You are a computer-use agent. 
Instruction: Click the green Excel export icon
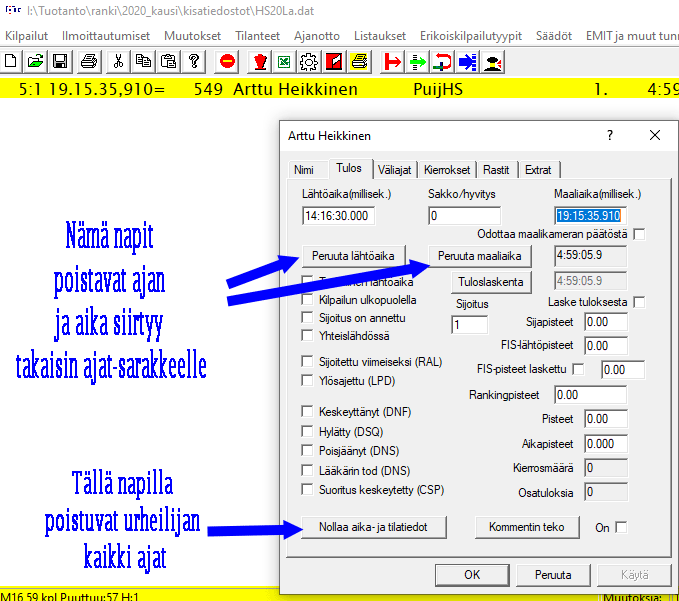[x=284, y=62]
